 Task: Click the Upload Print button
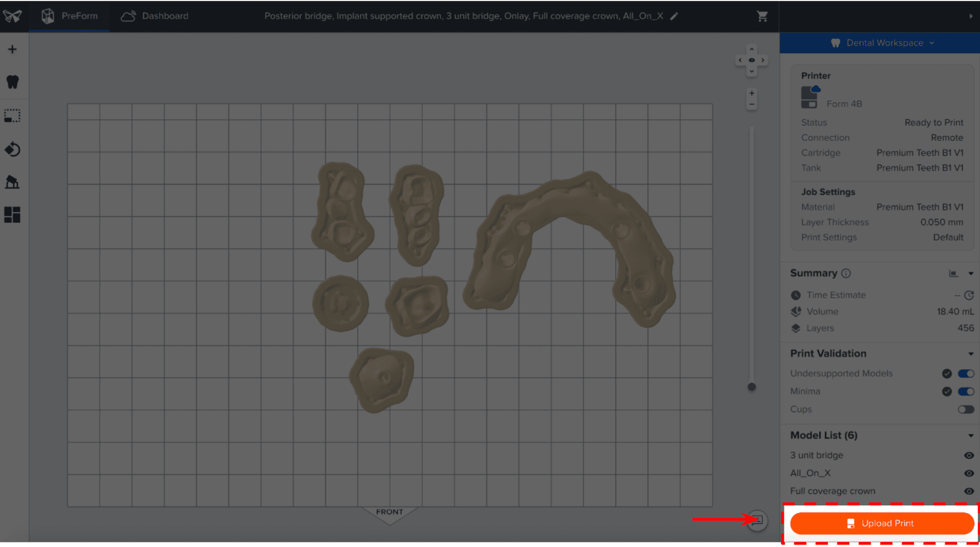[881, 523]
